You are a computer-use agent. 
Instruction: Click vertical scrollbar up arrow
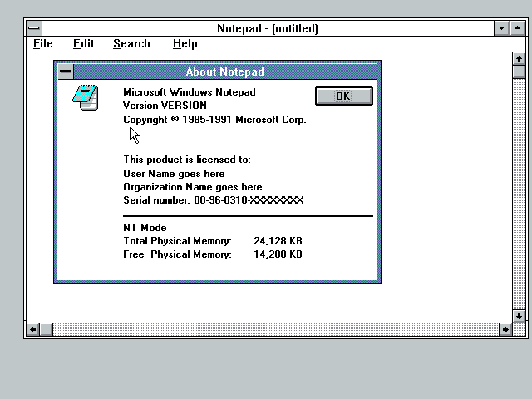tap(519, 59)
